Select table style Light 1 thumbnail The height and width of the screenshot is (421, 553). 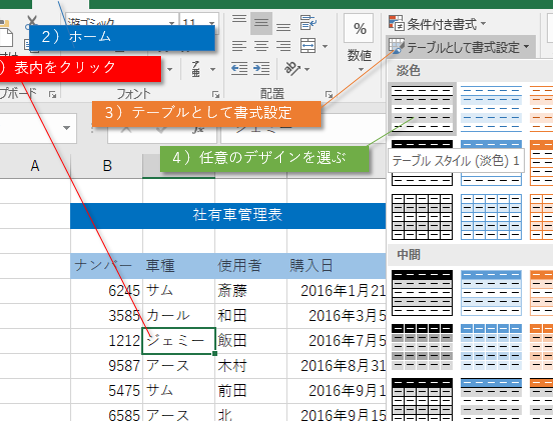point(422,109)
